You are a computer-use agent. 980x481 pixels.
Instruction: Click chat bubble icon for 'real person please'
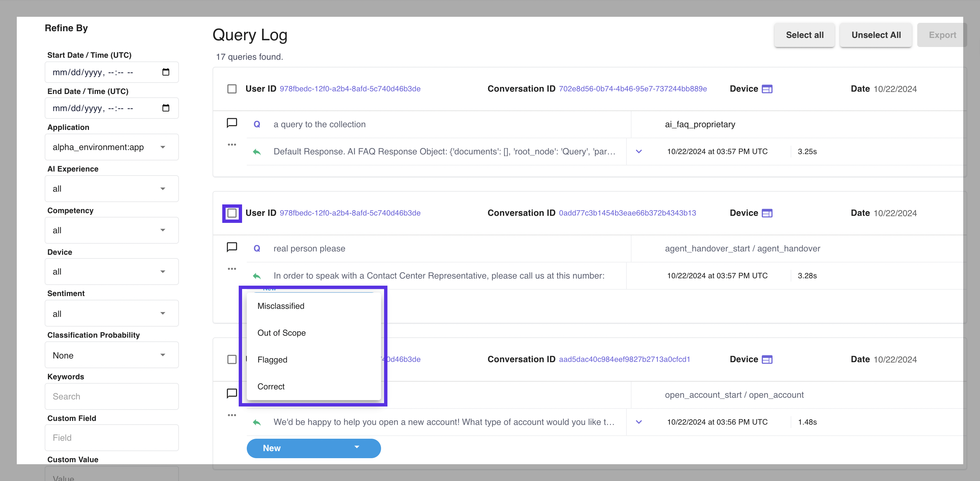232,247
